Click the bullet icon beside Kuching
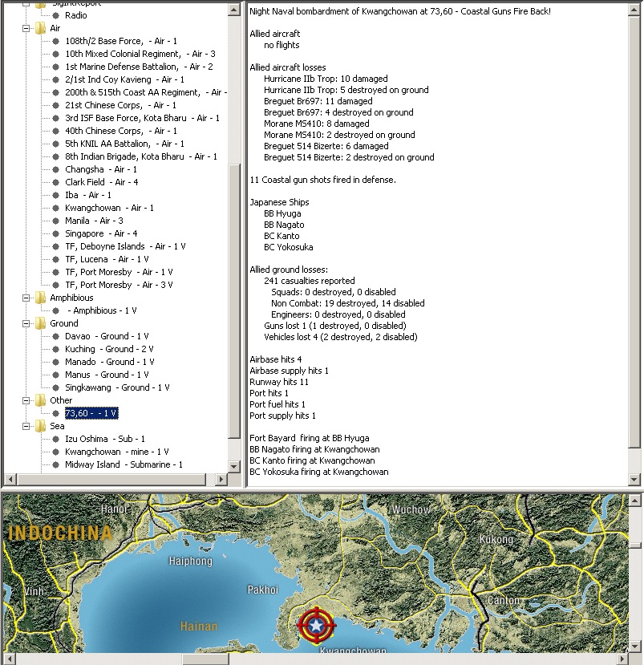 tap(55, 349)
